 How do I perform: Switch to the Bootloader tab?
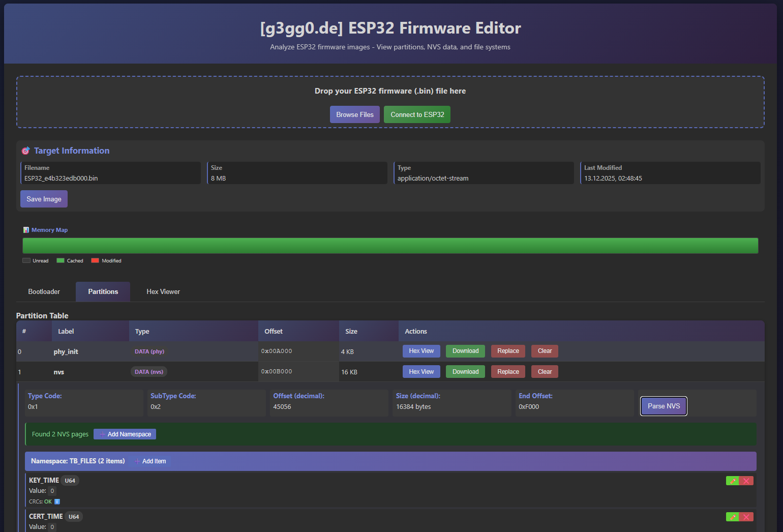pyautogui.click(x=44, y=291)
